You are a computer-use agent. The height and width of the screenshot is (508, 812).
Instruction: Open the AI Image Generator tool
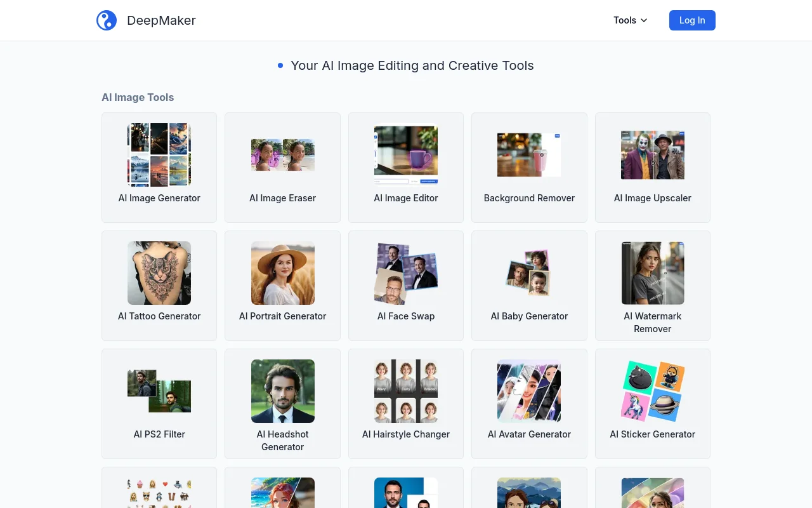click(x=159, y=168)
